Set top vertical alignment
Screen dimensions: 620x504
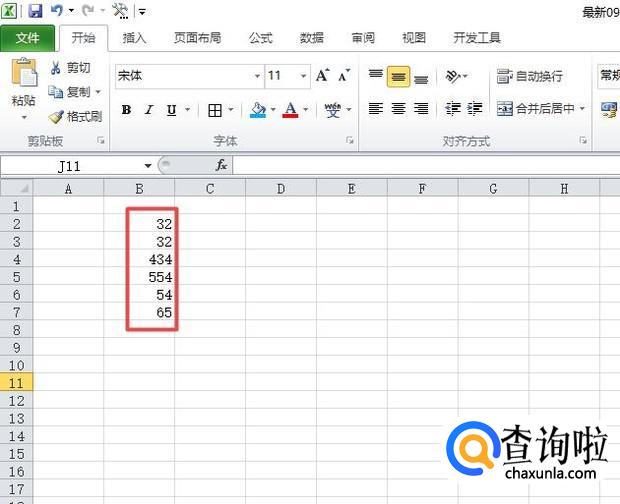376,76
